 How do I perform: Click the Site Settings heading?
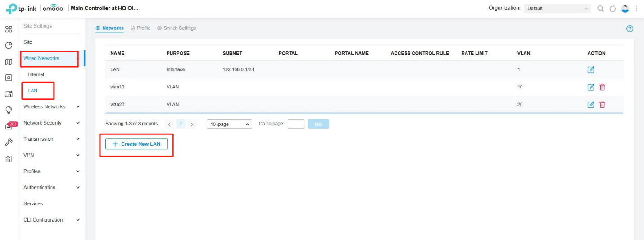tap(38, 26)
